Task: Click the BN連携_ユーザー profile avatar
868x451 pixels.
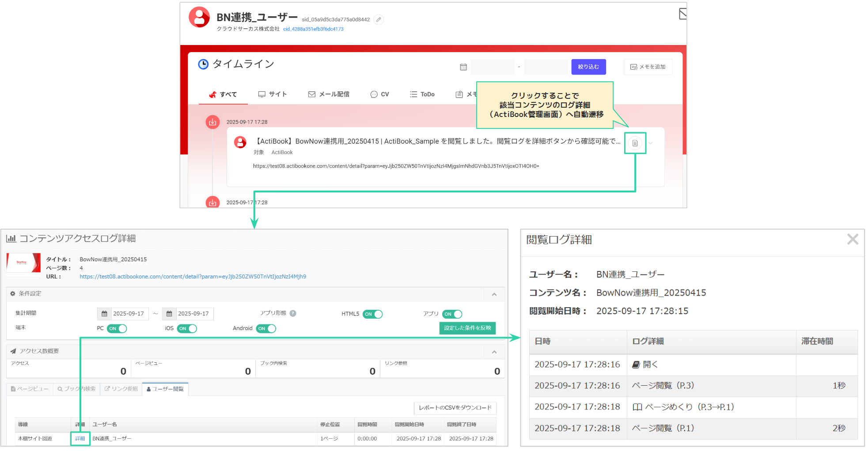Action: [x=199, y=17]
